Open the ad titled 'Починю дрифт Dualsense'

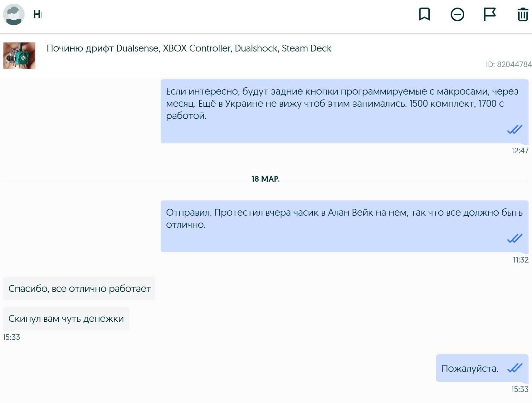(189, 48)
